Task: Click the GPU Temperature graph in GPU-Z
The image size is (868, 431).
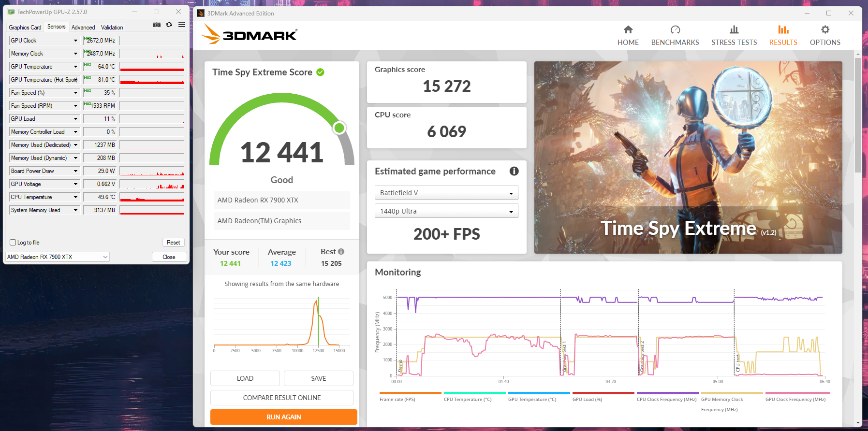Action: 152,67
